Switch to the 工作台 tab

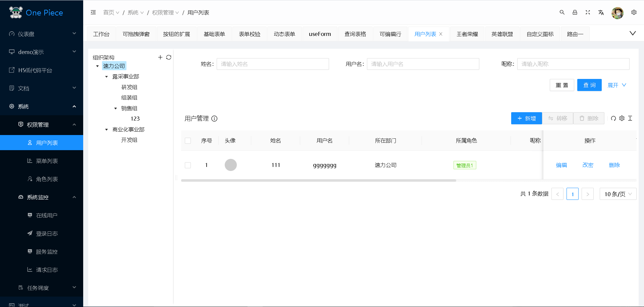(101, 34)
